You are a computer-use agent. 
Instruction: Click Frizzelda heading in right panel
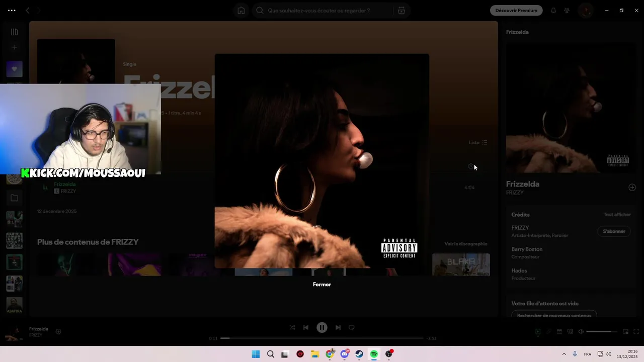[x=523, y=184]
